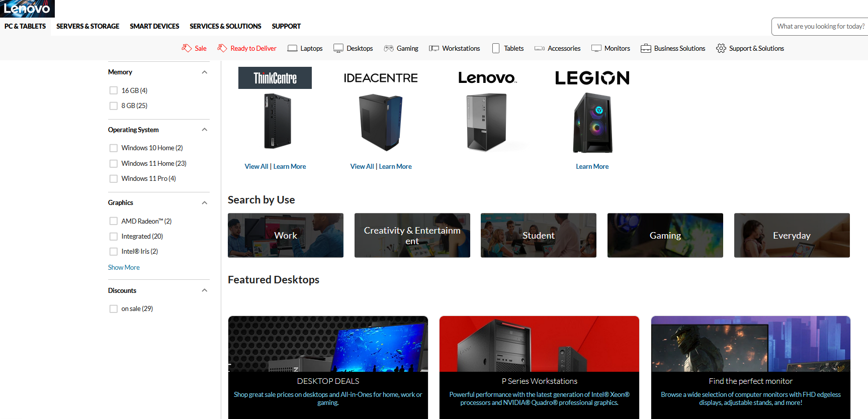Click the Laptops icon in navigation
Screen dimensions: 868x419
[x=292, y=48]
